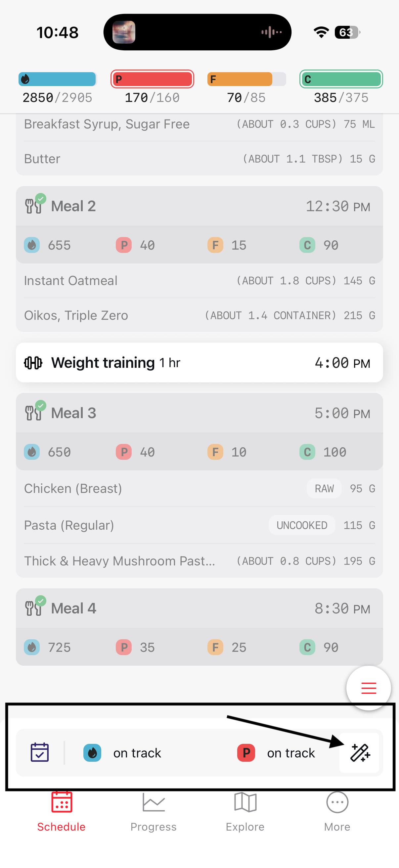This screenshot has width=399, height=868.
Task: Expand the Meal 4 header
Action: [199, 608]
